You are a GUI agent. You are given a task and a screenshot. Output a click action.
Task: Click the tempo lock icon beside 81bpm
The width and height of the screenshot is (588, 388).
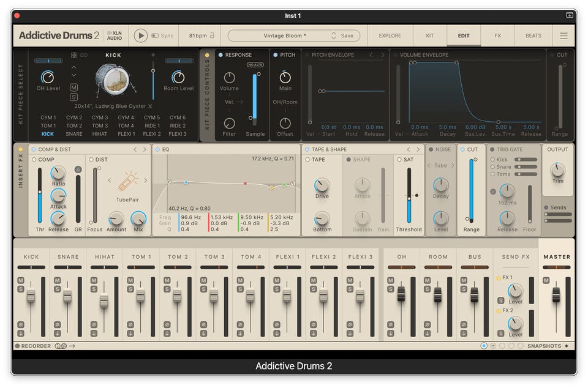[212, 35]
